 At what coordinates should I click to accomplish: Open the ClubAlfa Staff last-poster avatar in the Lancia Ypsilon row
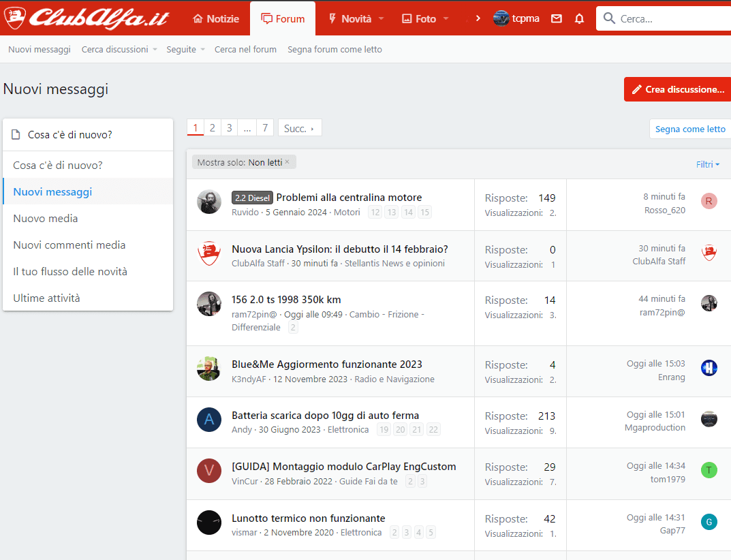pyautogui.click(x=709, y=252)
